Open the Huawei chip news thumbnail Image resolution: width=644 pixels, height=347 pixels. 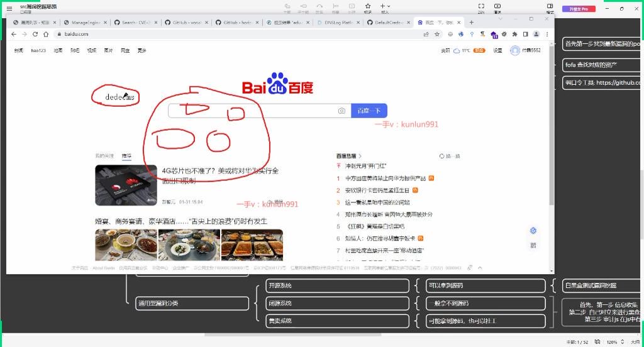[x=126, y=185]
